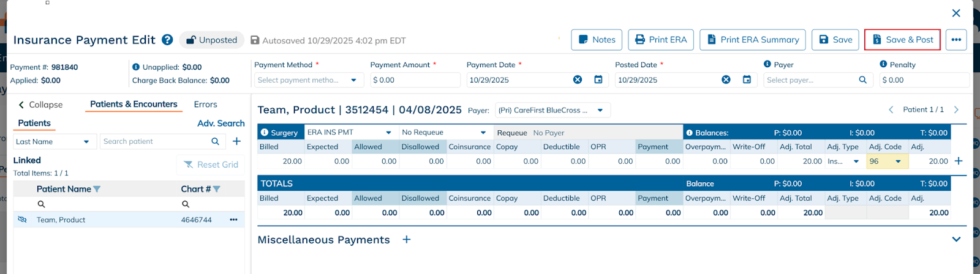Viewport: 980px width, 274px height.
Task: Click the add patient plus icon
Action: tap(236, 141)
